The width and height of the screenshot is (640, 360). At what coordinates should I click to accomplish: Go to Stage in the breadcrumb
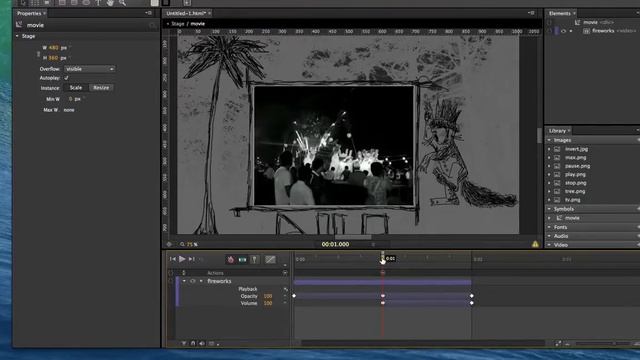pos(178,24)
